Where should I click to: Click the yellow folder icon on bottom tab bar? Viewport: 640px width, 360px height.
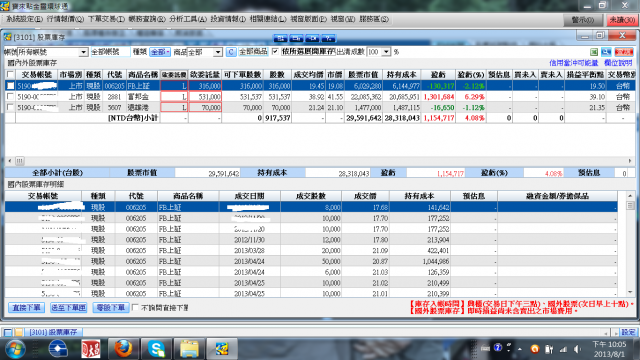(18, 332)
